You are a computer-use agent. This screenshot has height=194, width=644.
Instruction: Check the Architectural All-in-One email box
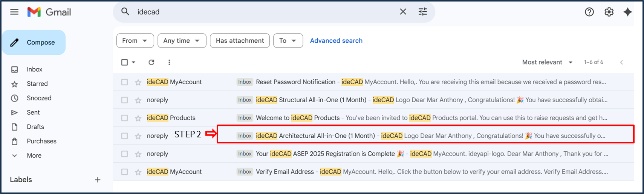(x=125, y=136)
